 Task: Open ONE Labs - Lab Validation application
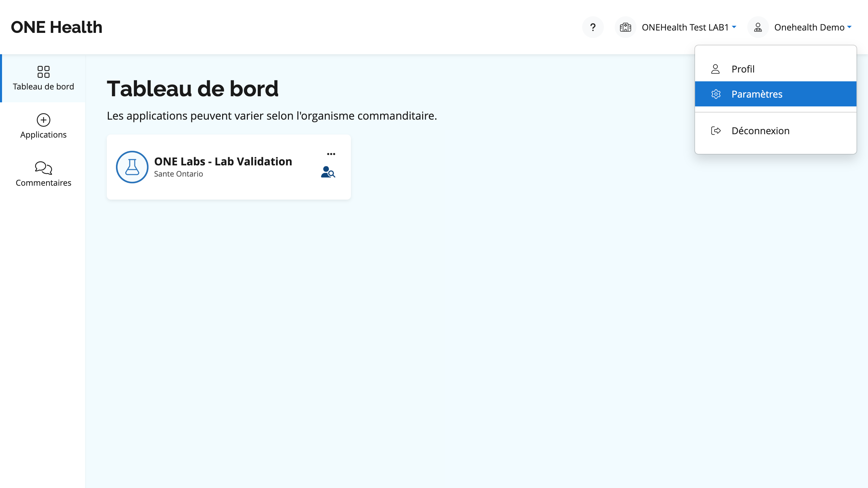pyautogui.click(x=223, y=161)
